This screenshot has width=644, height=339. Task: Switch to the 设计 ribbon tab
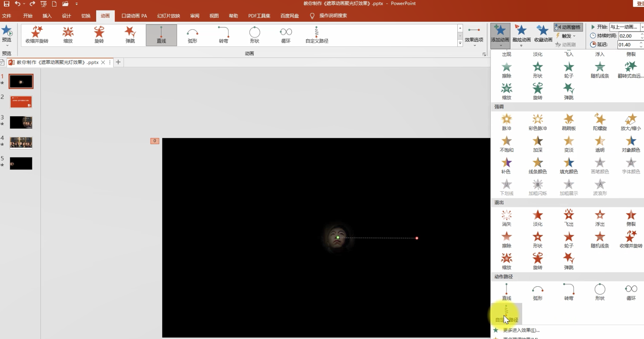point(67,16)
